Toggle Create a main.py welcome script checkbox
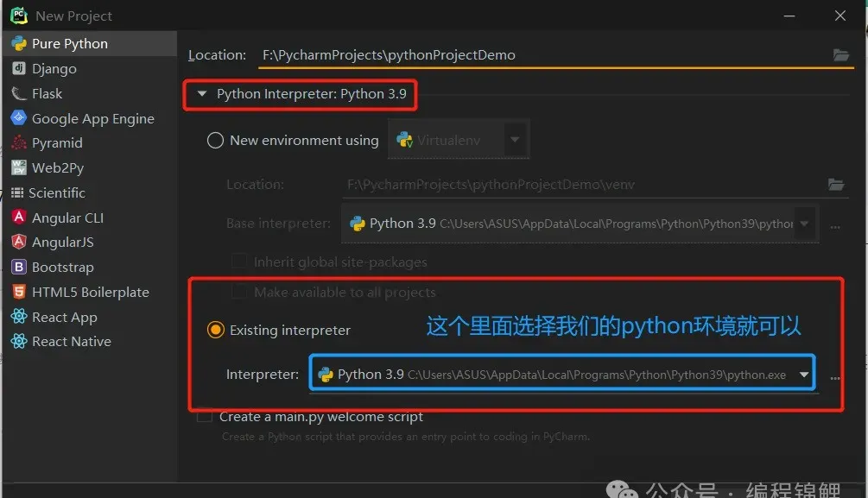The height and width of the screenshot is (498, 868). pos(205,415)
